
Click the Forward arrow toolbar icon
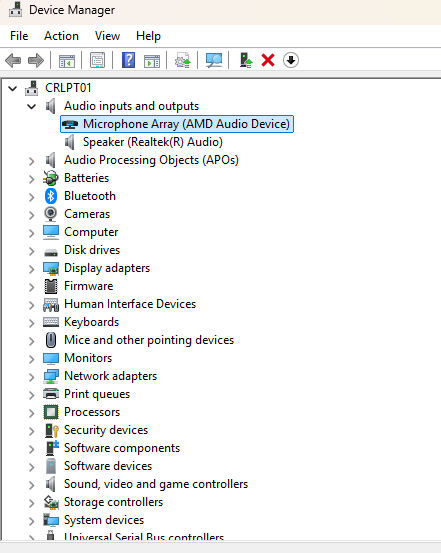click(x=36, y=60)
